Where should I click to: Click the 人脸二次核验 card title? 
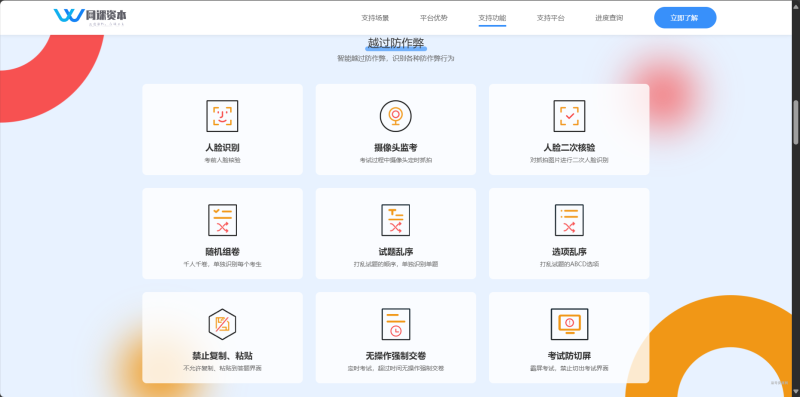tap(569, 148)
